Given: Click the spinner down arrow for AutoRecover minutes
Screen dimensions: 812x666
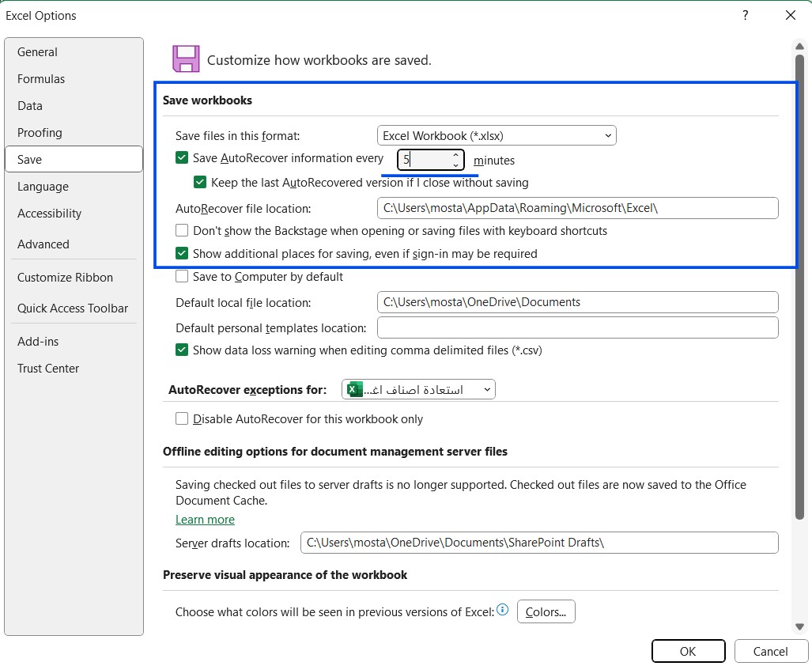Looking at the screenshot, I should (455, 165).
